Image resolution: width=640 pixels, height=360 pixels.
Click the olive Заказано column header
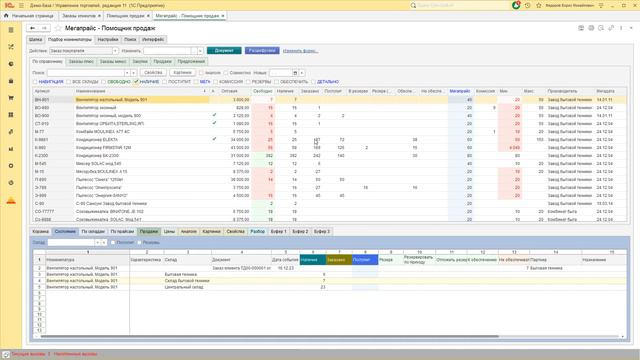[x=339, y=260]
